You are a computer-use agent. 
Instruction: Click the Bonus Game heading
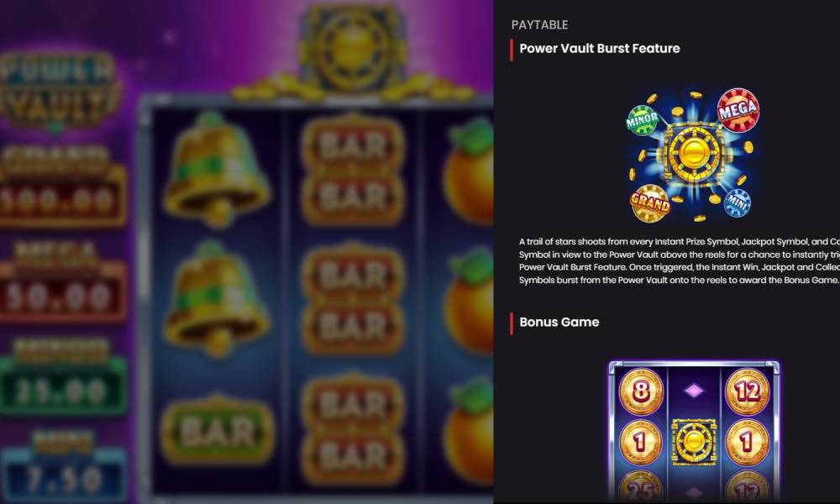(559, 323)
